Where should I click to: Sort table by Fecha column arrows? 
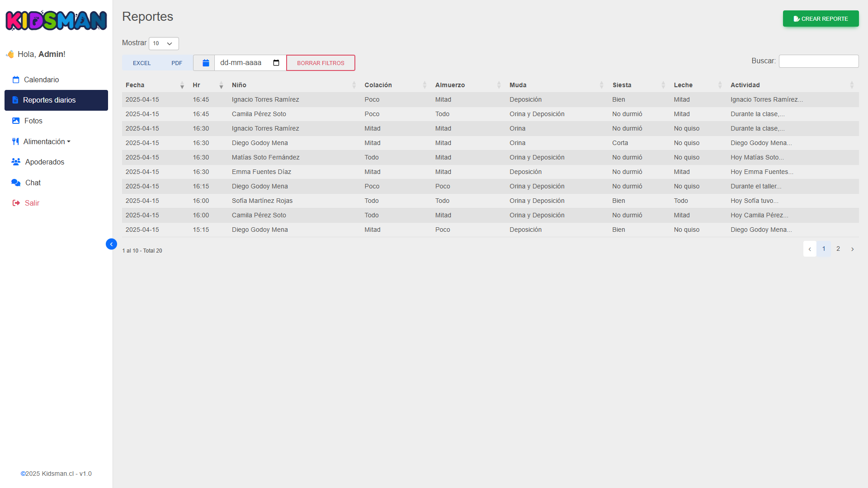[182, 85]
